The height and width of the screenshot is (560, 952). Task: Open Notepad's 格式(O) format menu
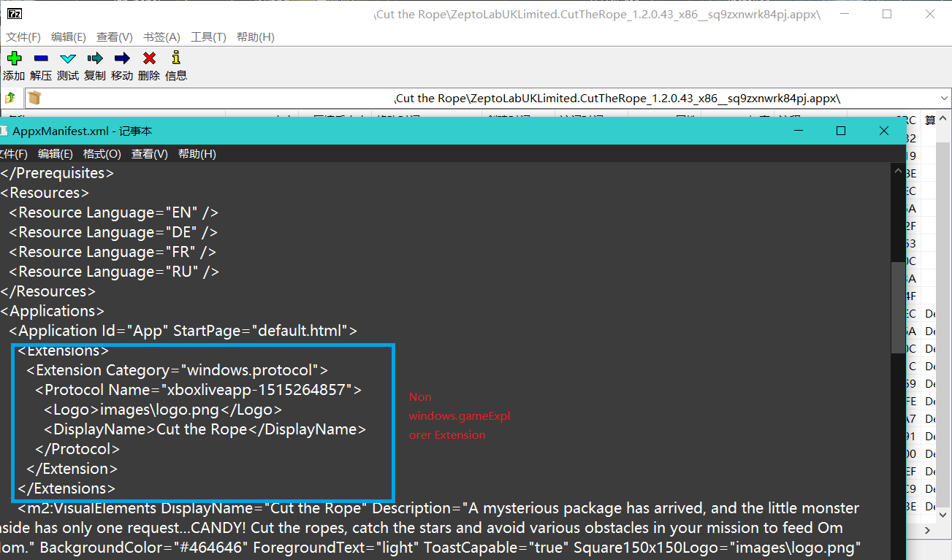click(102, 154)
